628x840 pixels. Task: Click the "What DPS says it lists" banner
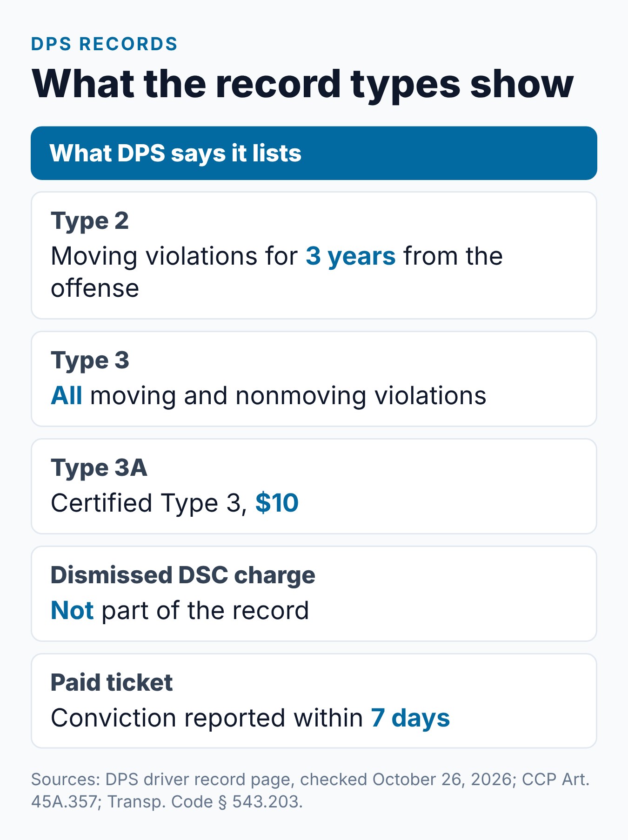[314, 153]
